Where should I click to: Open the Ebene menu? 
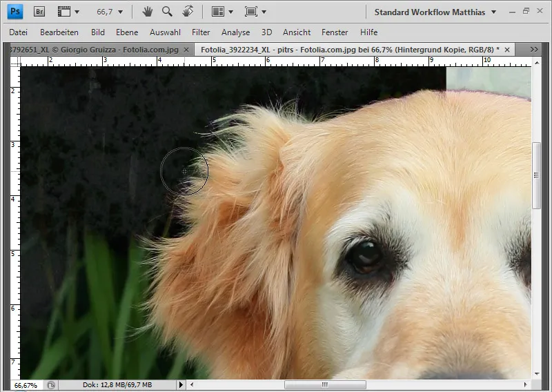pyautogui.click(x=127, y=32)
